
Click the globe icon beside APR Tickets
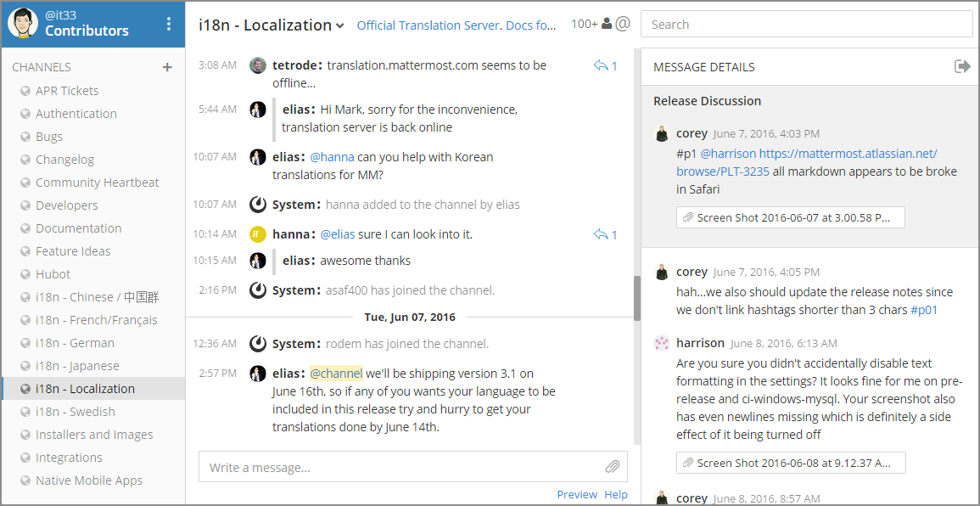[25, 91]
